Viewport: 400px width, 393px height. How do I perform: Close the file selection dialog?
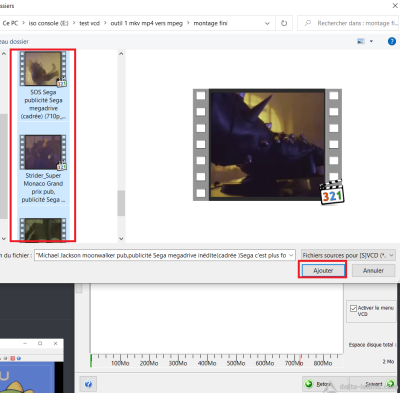[x=395, y=5]
